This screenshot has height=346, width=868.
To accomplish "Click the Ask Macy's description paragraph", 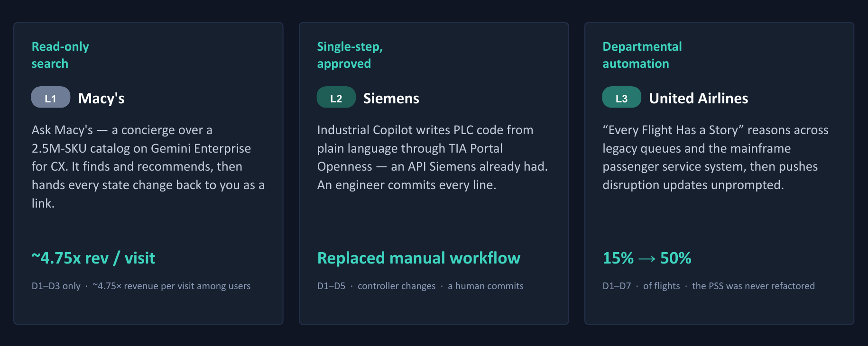I will point(148,166).
